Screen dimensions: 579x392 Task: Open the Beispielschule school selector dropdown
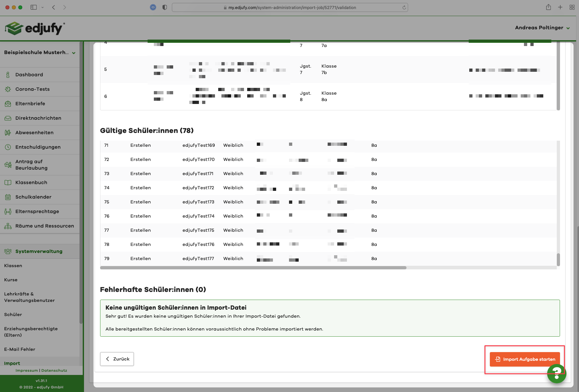pos(40,52)
